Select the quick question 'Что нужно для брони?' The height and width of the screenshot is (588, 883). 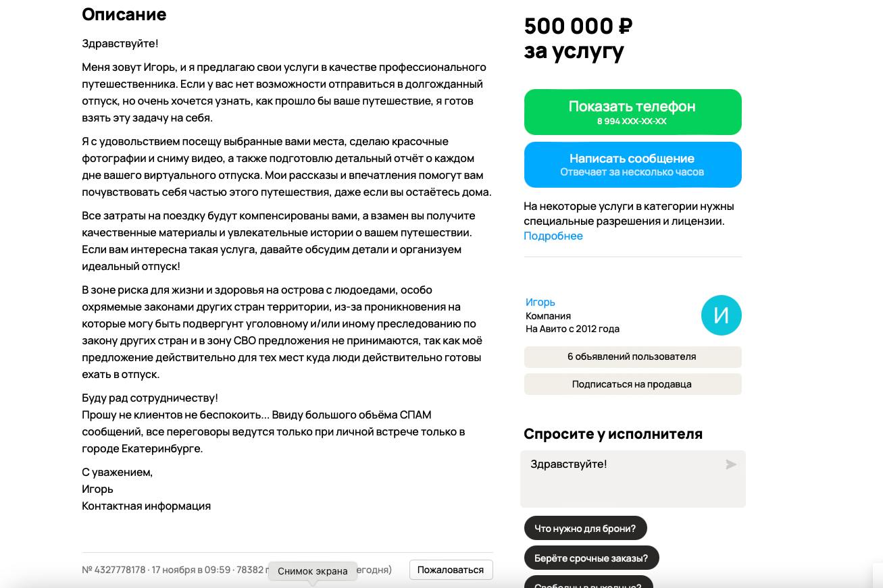click(585, 527)
